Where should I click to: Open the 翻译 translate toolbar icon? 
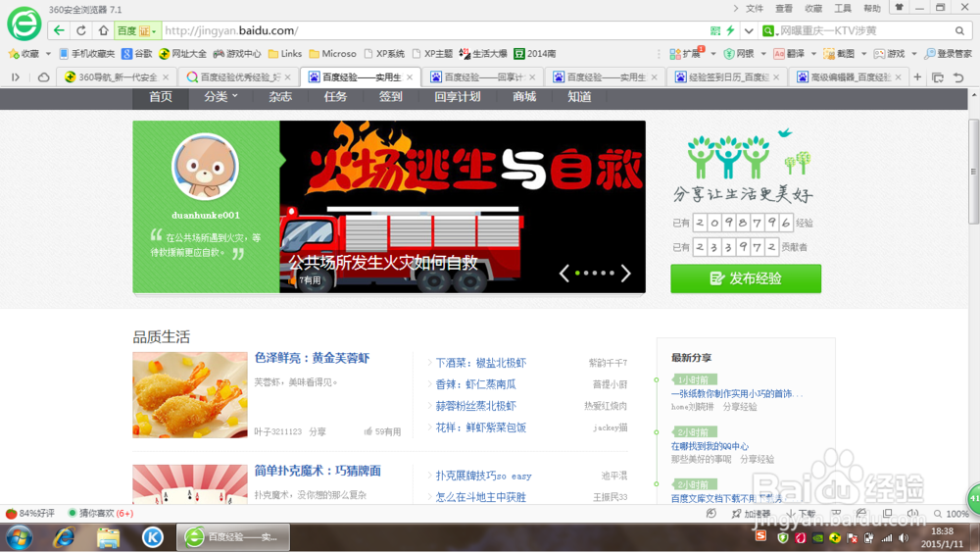tap(789, 54)
